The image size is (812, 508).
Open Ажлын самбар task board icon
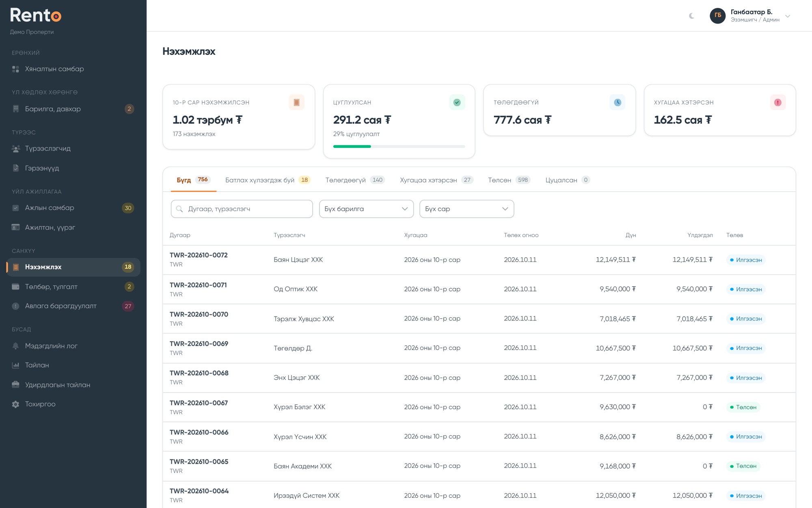[x=15, y=208]
